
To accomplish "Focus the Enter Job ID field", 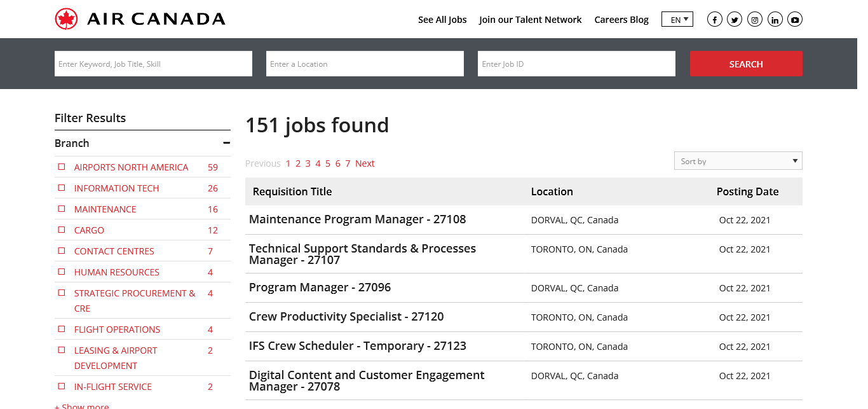I will (576, 64).
